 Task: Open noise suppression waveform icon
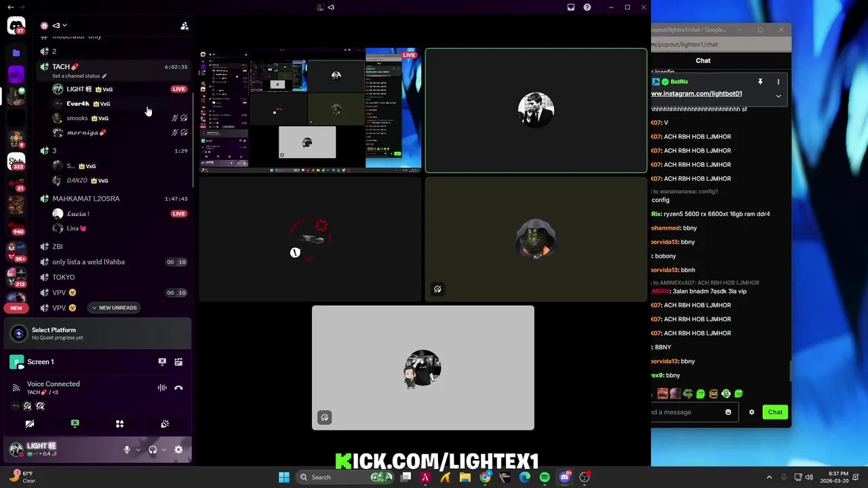[x=162, y=388]
